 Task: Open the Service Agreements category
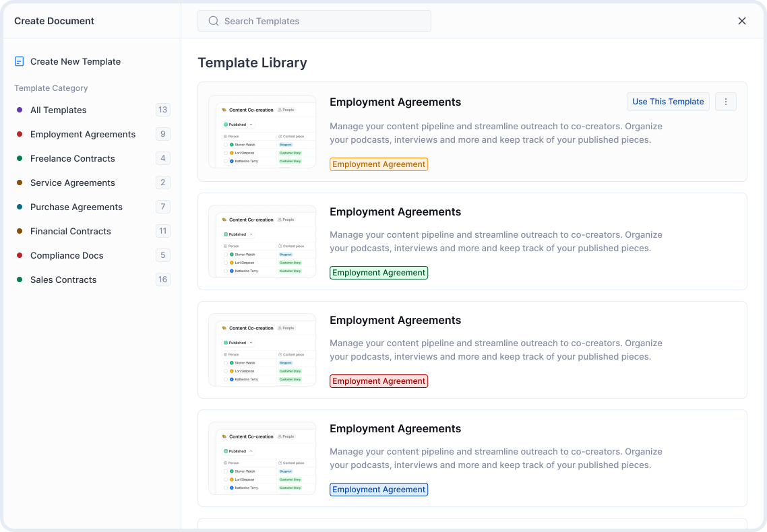click(x=73, y=182)
